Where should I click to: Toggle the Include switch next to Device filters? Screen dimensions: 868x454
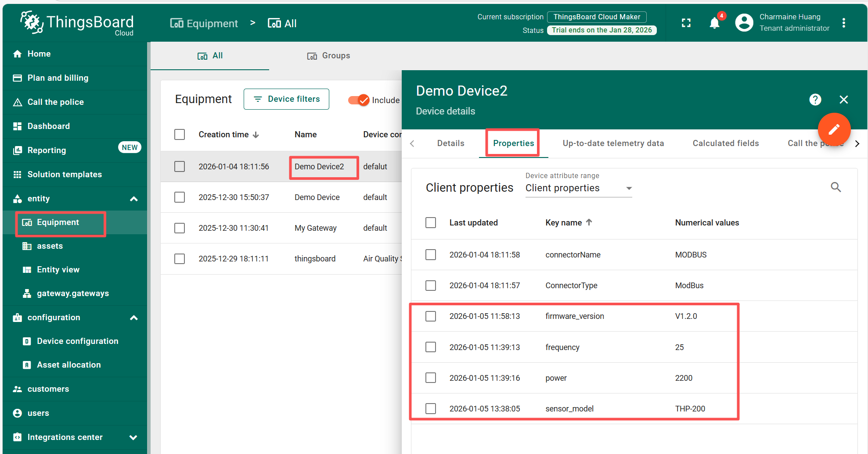(x=359, y=100)
